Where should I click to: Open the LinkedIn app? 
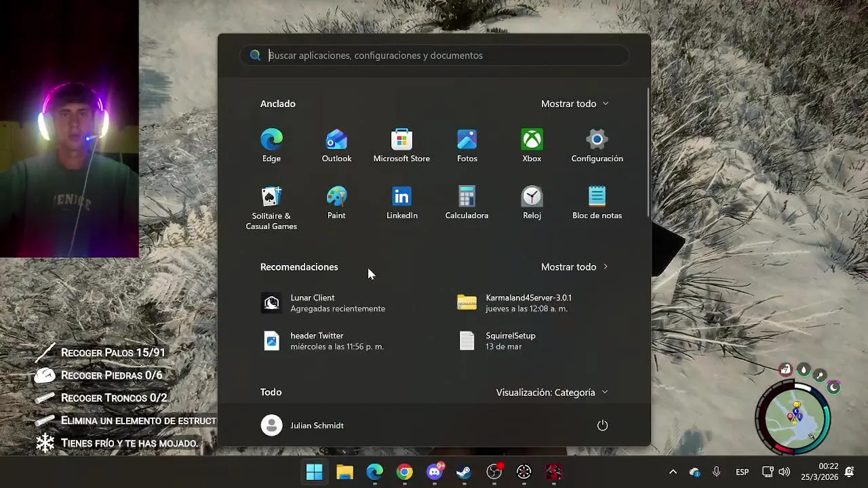point(401,203)
